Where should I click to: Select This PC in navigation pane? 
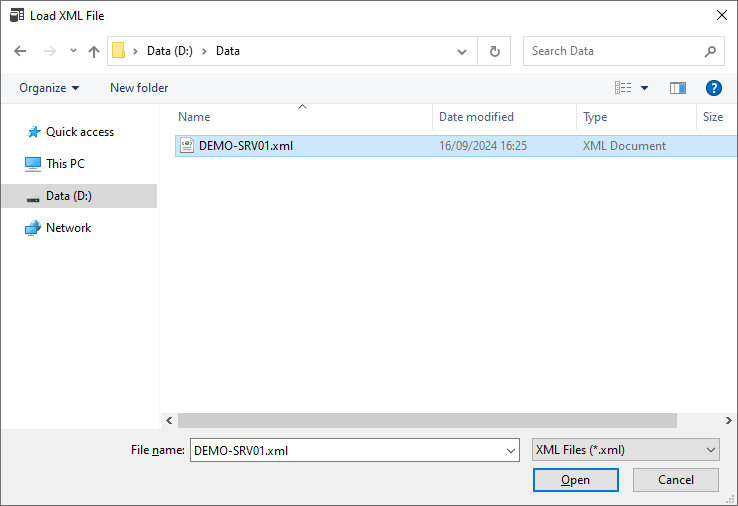click(65, 164)
